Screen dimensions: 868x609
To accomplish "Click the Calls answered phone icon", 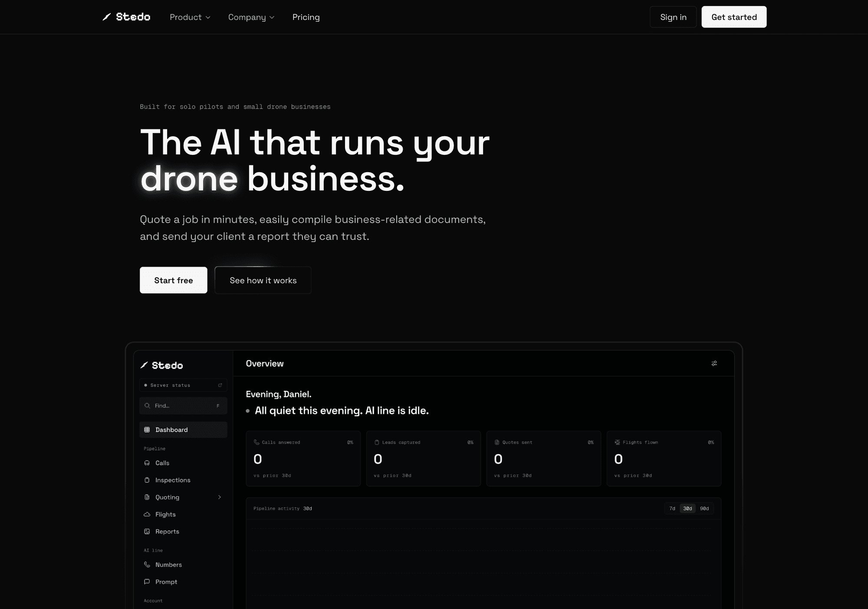I will 256,442.
